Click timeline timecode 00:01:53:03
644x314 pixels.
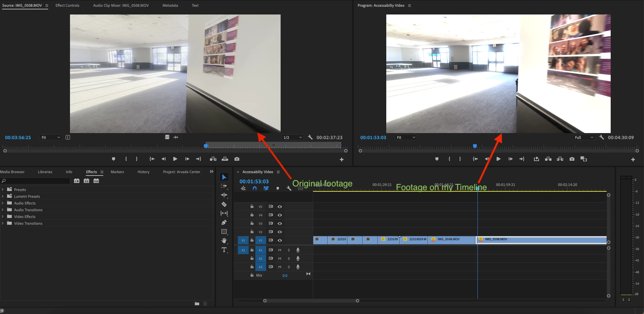pos(254,181)
